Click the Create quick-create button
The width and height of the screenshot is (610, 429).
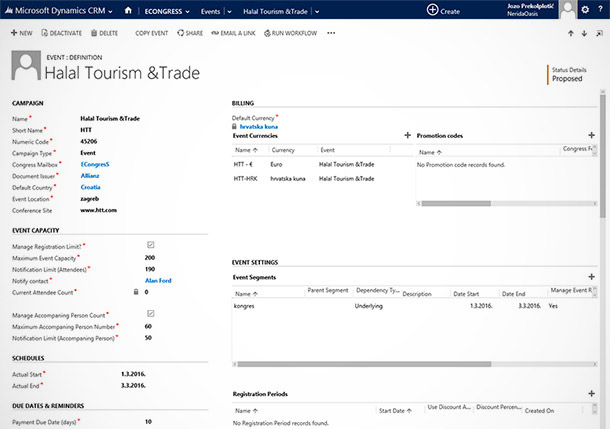click(443, 11)
